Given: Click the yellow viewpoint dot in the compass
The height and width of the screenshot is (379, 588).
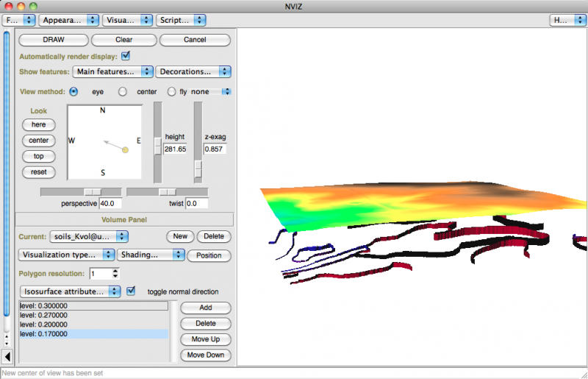Looking at the screenshot, I should click(x=125, y=150).
